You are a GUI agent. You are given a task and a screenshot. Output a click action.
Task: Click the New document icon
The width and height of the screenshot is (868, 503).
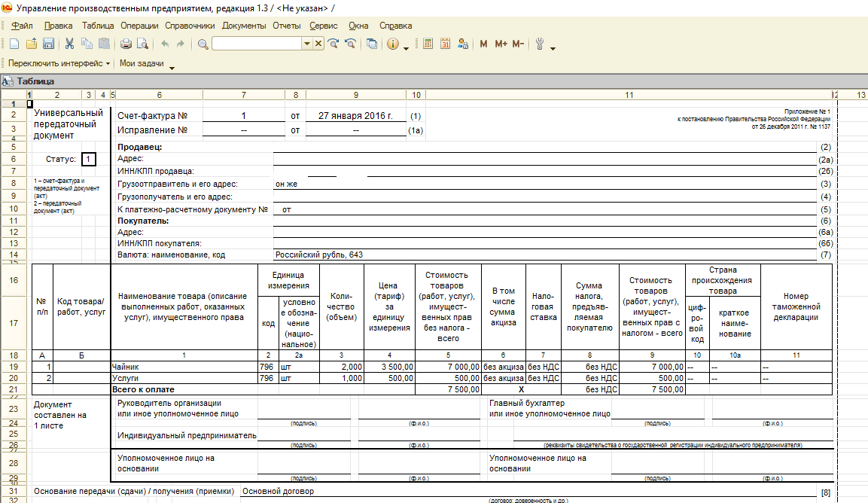click(14, 44)
